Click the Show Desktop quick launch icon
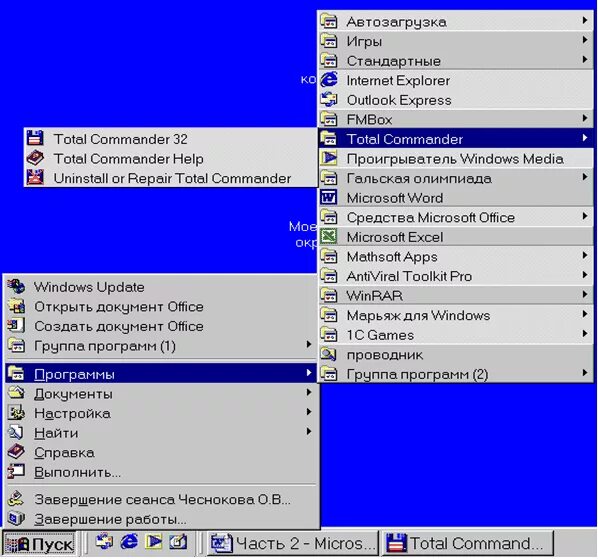 click(178, 542)
